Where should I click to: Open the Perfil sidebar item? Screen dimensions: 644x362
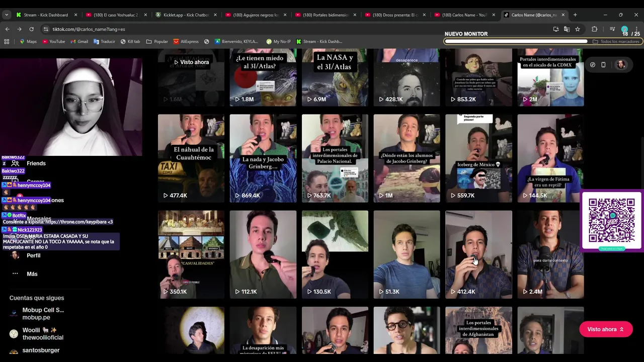[33, 255]
